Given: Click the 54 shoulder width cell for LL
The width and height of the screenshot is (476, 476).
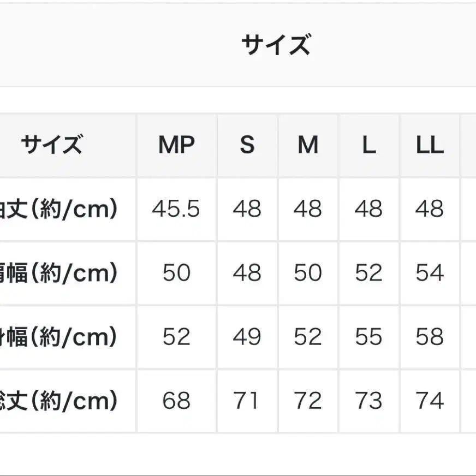Looking at the screenshot, I should 430,273.
